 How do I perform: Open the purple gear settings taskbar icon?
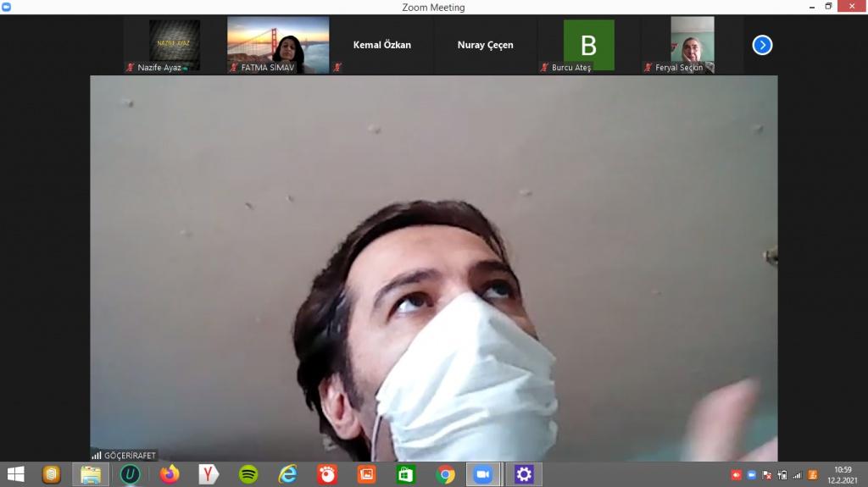coord(524,474)
